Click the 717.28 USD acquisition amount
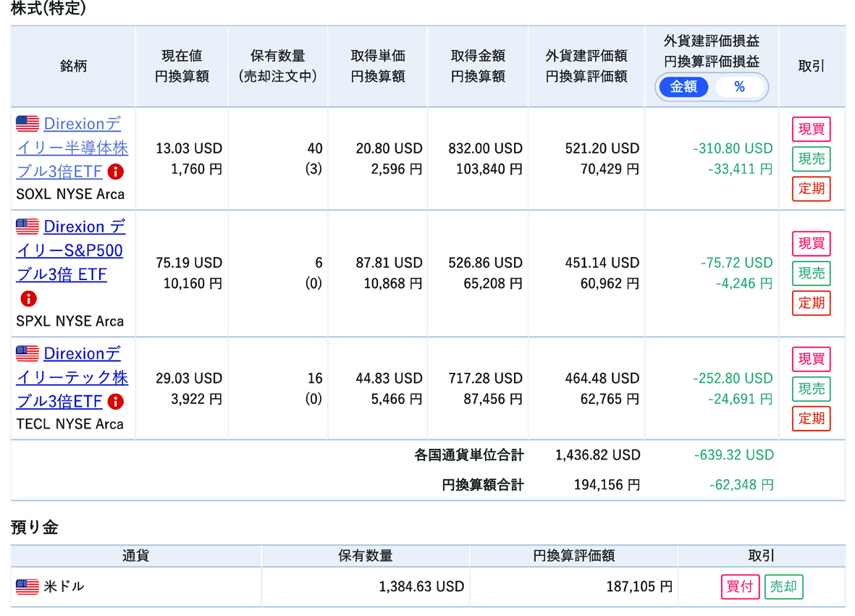Screen dimensions: 855x616 coord(485,379)
